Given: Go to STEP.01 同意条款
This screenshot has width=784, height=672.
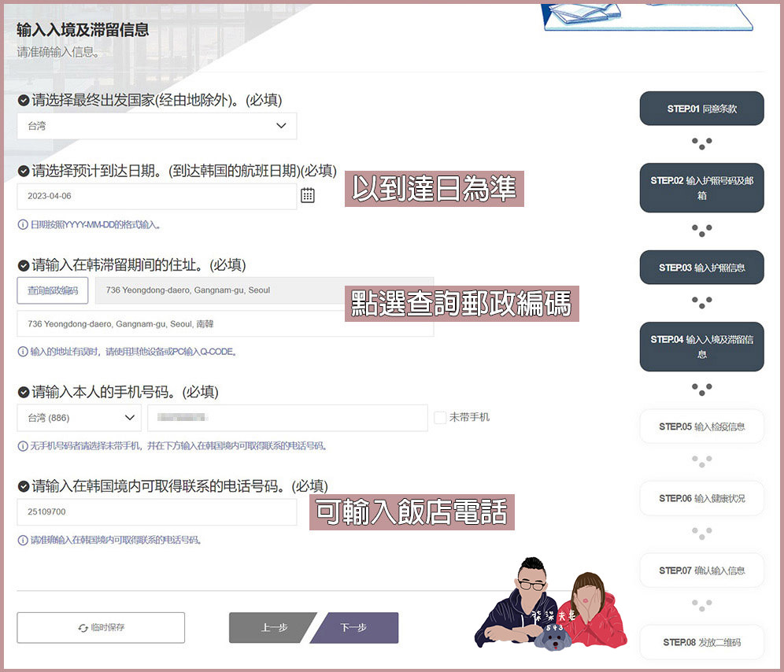Looking at the screenshot, I should point(702,109).
